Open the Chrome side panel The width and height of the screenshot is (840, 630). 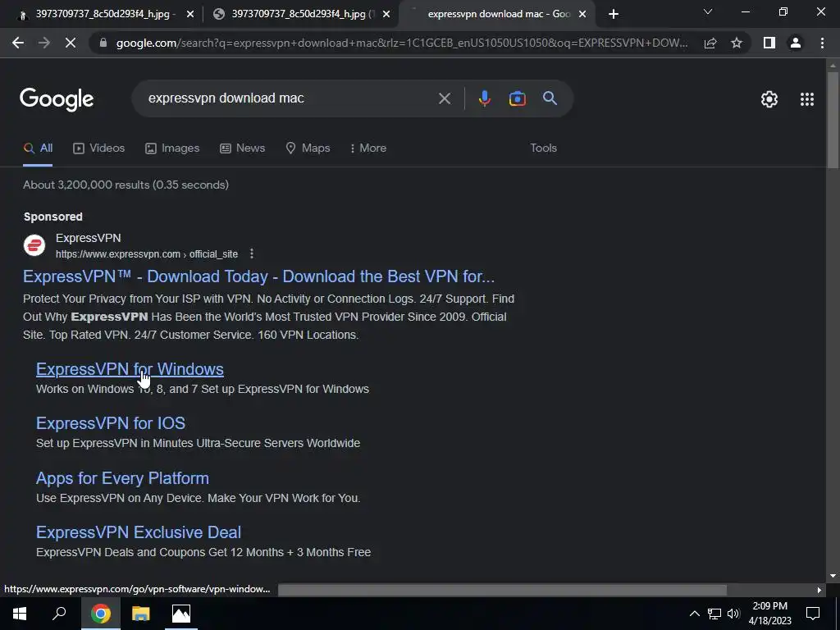[x=769, y=43]
